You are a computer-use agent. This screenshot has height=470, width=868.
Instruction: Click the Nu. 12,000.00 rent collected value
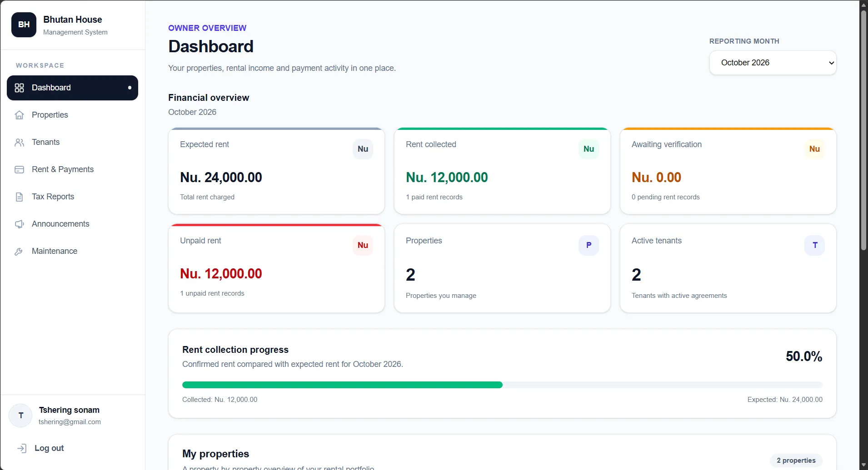(x=447, y=178)
